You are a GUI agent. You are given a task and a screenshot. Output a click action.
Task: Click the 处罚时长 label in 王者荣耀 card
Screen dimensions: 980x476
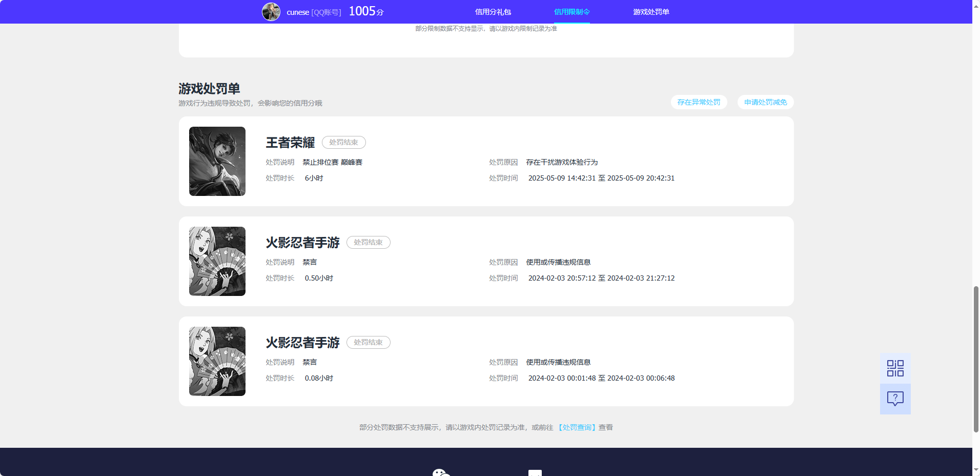point(280,178)
